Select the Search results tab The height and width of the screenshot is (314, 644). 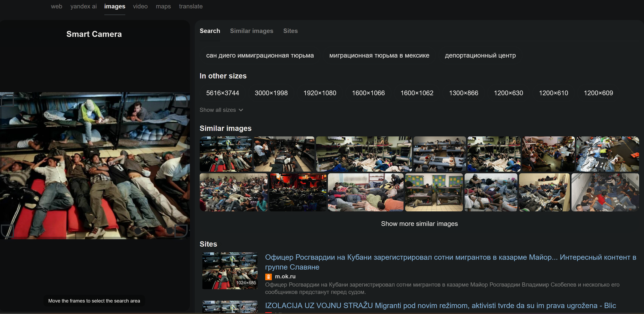click(210, 31)
